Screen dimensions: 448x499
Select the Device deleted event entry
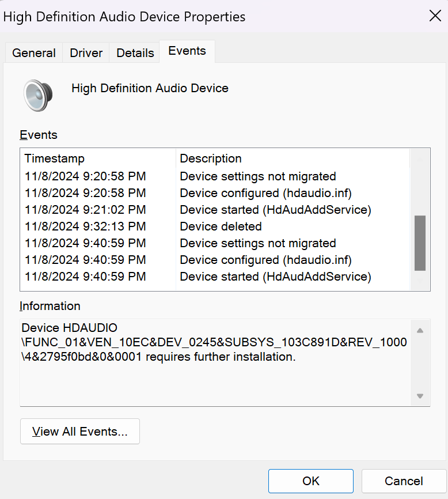(x=221, y=226)
